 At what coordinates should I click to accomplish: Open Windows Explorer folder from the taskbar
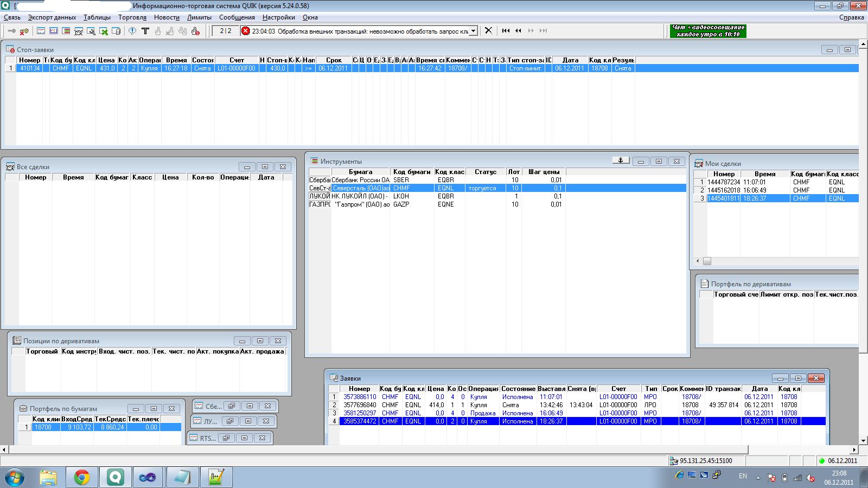click(x=48, y=477)
